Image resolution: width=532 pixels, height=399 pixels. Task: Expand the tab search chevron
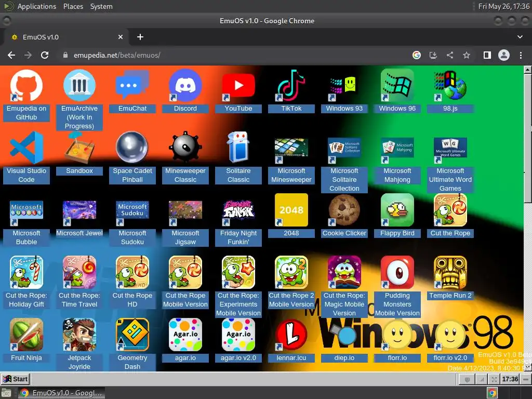coord(520,37)
